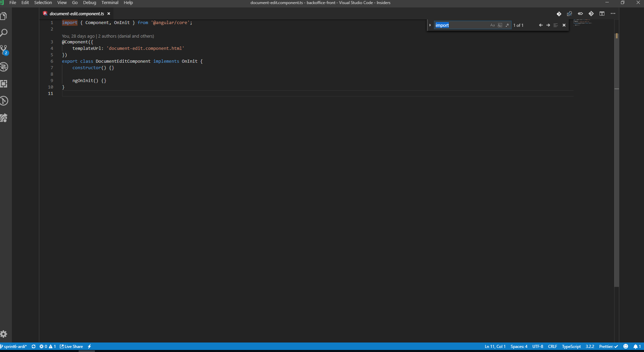Start a Live Share session from status bar
Image resolution: width=644 pixels, height=352 pixels.
click(x=71, y=347)
